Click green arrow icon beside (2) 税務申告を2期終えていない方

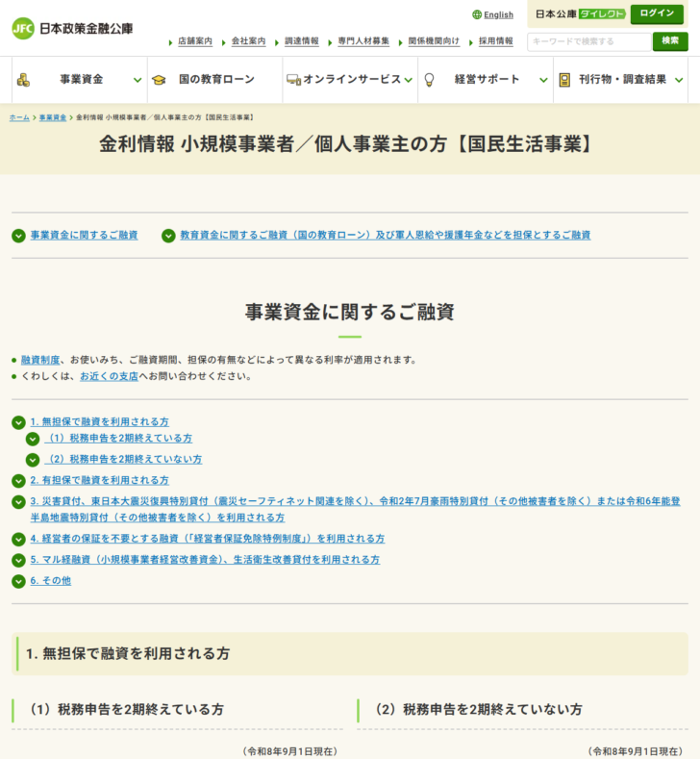pos(33,460)
